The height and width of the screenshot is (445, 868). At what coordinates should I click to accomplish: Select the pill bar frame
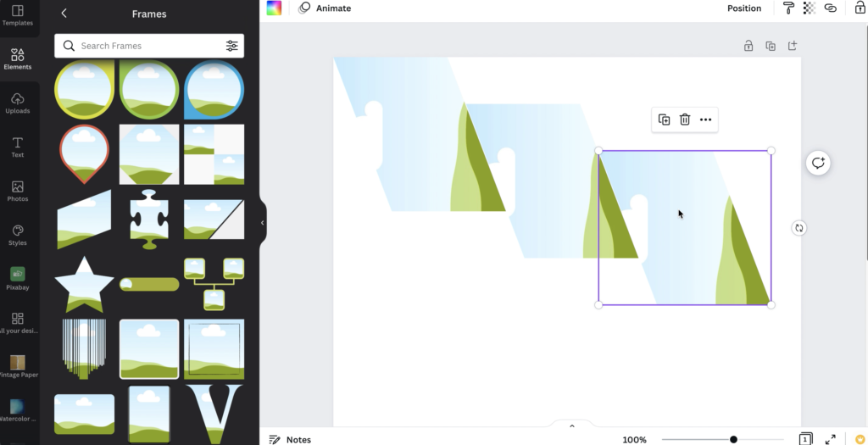point(149,285)
